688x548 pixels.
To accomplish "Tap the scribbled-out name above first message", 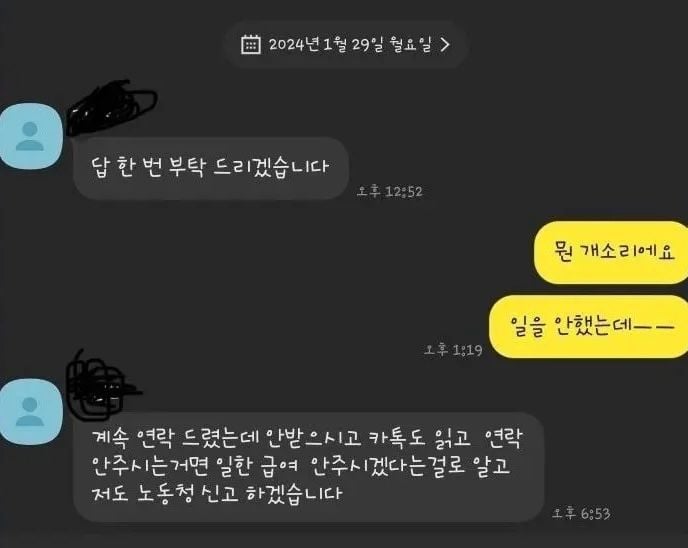I will coord(111,107).
